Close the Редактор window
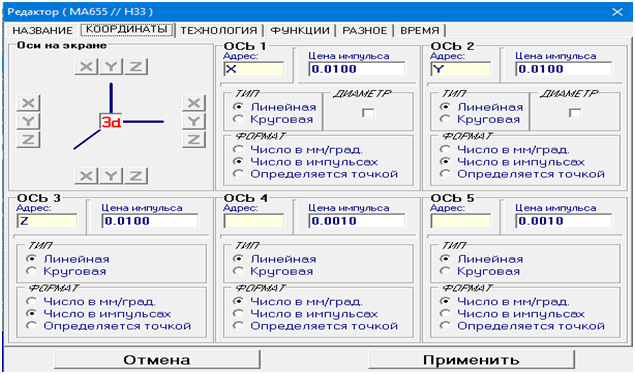Image resolution: width=635 pixels, height=374 pixels. pyautogui.click(x=617, y=12)
